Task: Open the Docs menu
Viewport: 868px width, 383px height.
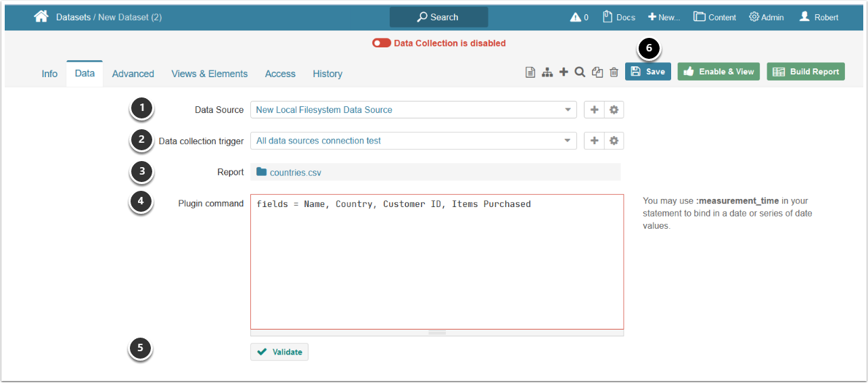Action: click(x=618, y=17)
